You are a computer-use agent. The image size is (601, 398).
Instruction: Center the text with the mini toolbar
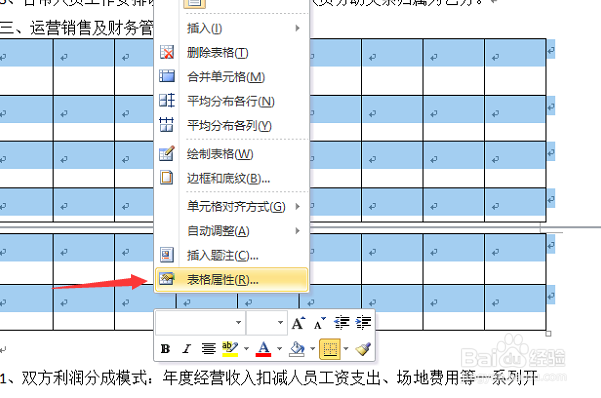click(x=209, y=349)
